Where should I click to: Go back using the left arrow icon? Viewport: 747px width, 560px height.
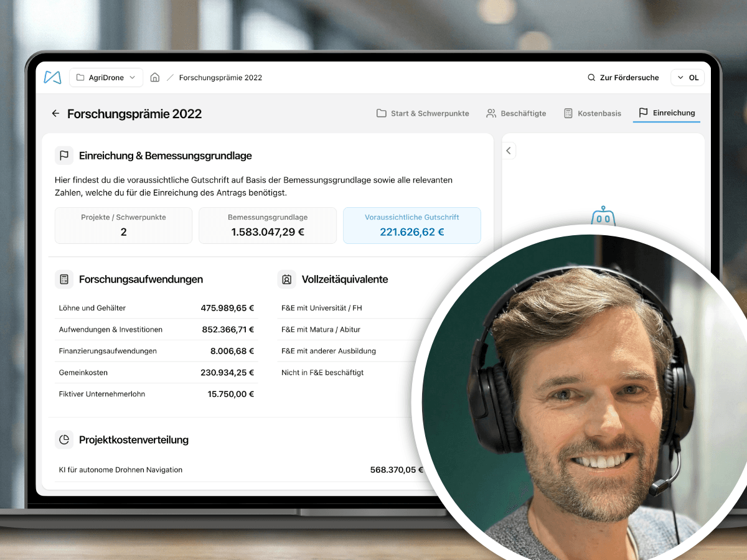pos(55,113)
